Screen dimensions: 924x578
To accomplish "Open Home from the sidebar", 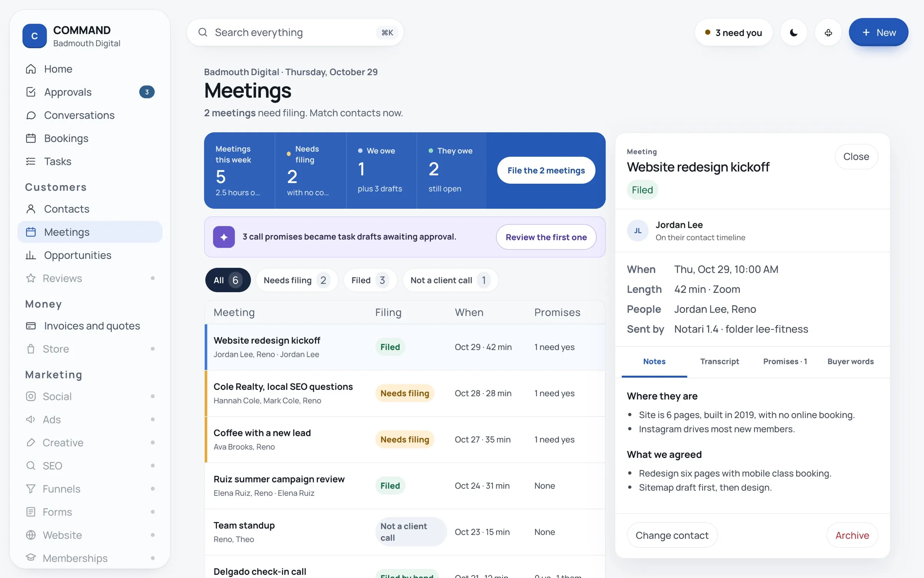I will pyautogui.click(x=90, y=69).
